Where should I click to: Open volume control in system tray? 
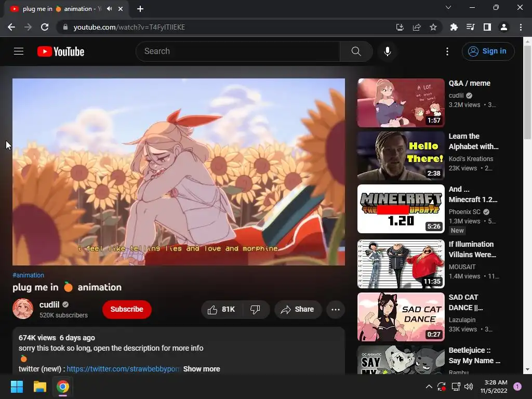[x=469, y=387]
